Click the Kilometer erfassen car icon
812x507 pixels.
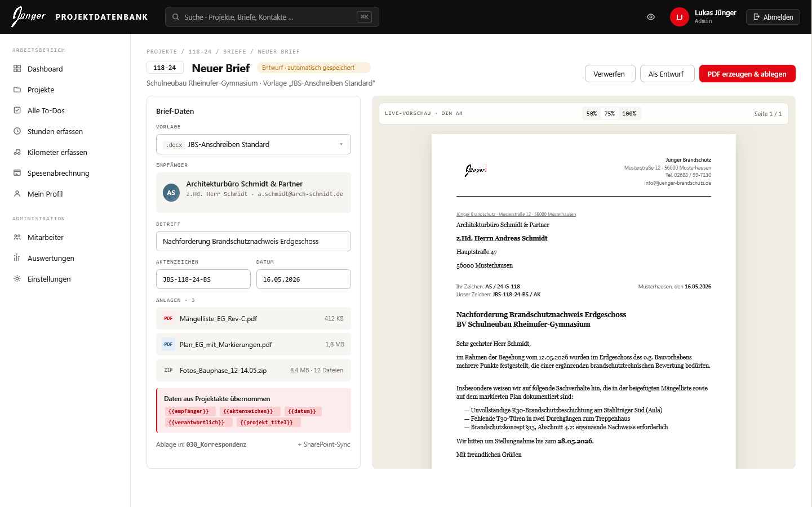[17, 152]
